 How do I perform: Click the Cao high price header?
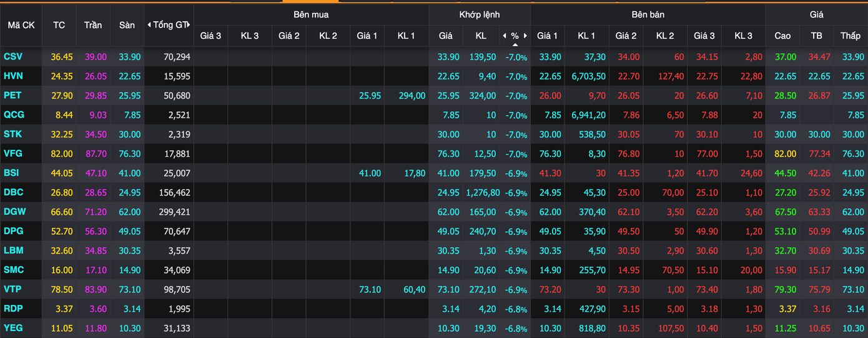click(x=782, y=36)
